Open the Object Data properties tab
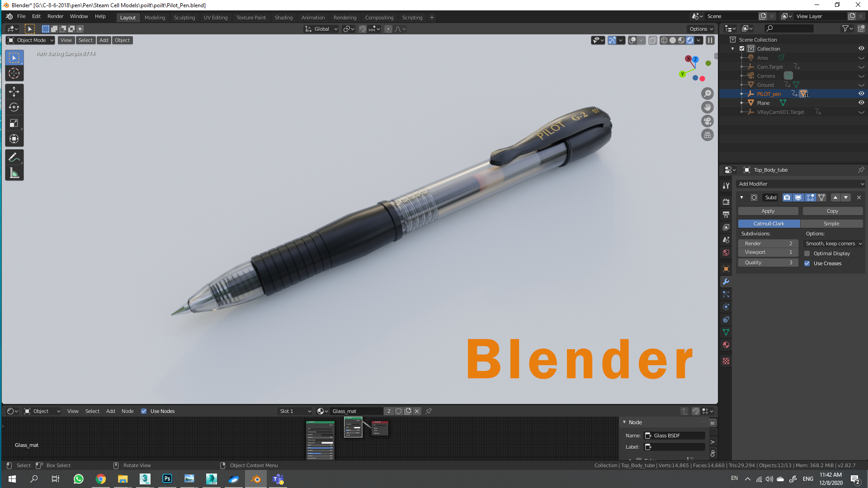868x488 pixels. (726, 332)
